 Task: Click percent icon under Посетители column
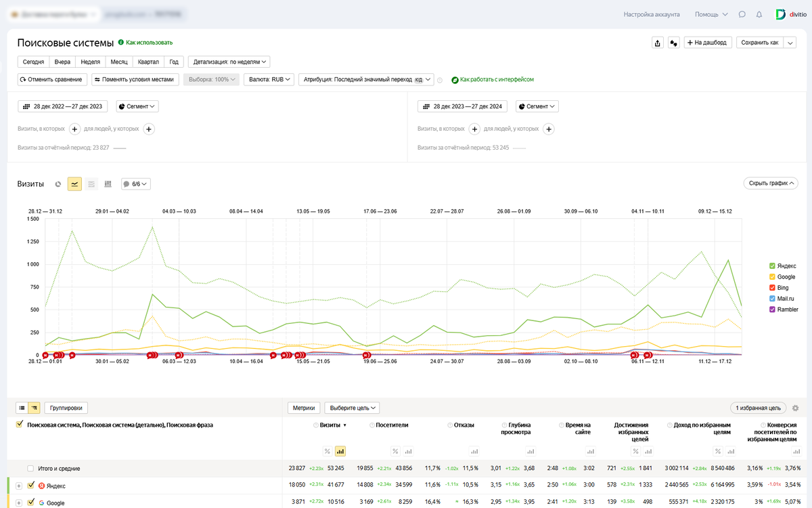pos(395,451)
